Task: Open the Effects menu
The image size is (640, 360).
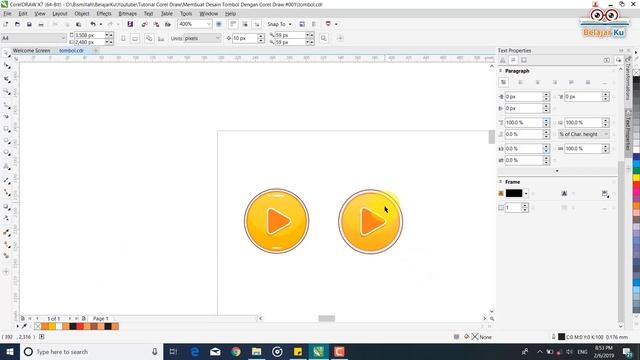Action: (104, 13)
